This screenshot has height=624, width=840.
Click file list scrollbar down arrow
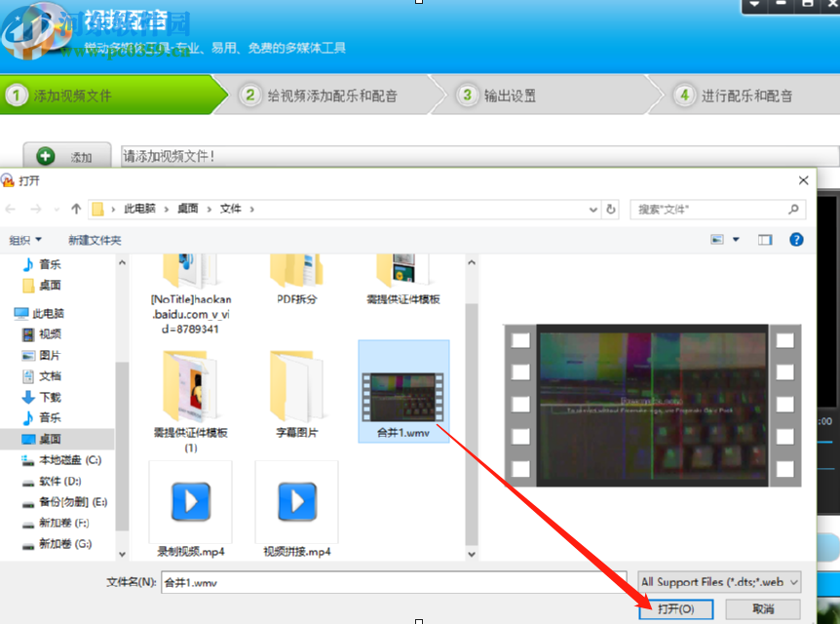click(472, 555)
